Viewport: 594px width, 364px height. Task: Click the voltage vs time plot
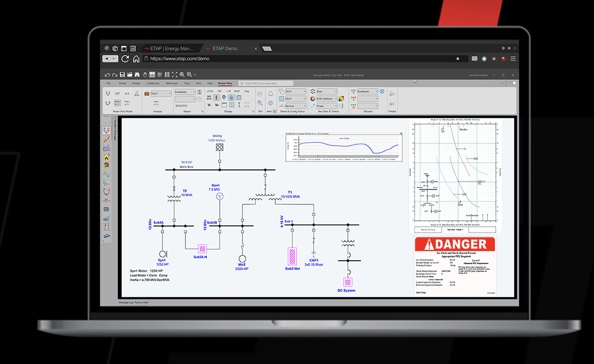pyautogui.click(x=344, y=146)
